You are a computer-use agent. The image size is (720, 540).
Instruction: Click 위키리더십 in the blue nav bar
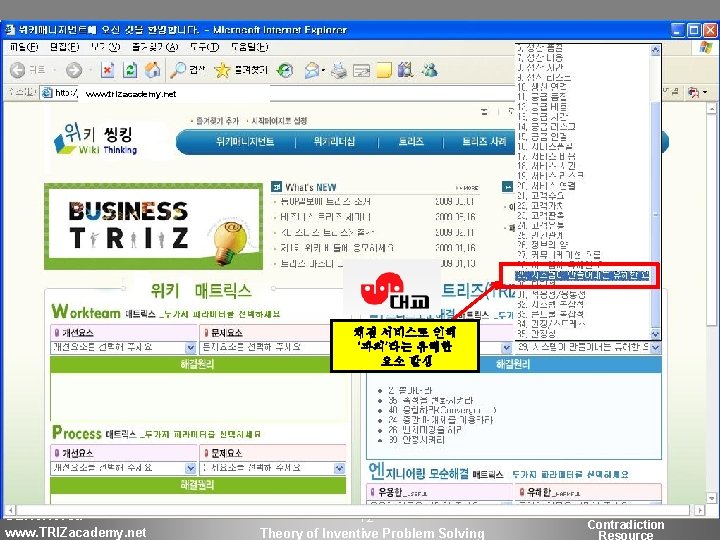[x=334, y=142]
